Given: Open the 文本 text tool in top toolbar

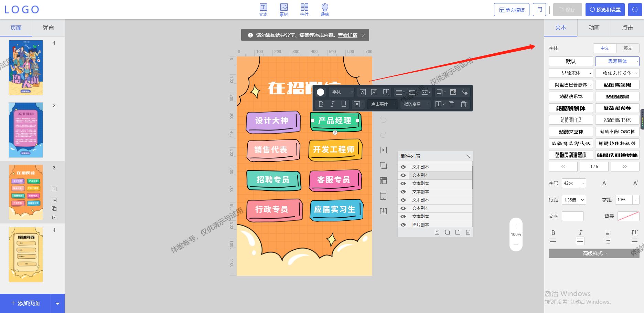Looking at the screenshot, I should click(x=263, y=10).
